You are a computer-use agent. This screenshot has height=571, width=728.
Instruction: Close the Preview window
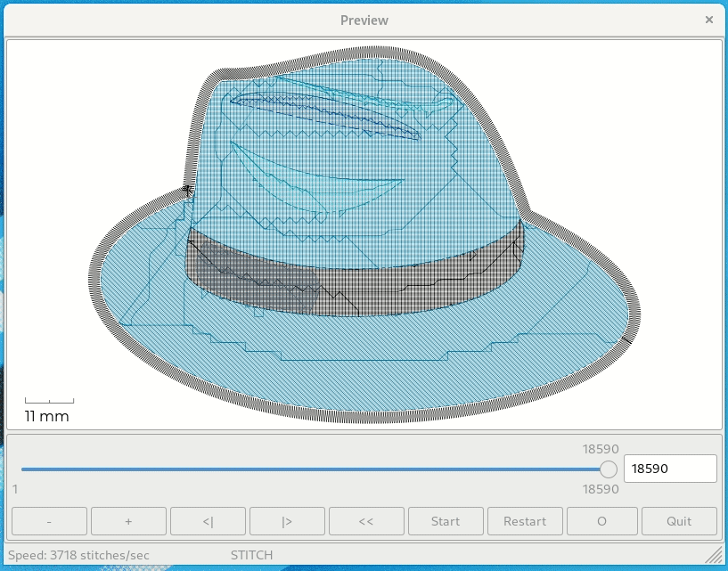[709, 19]
